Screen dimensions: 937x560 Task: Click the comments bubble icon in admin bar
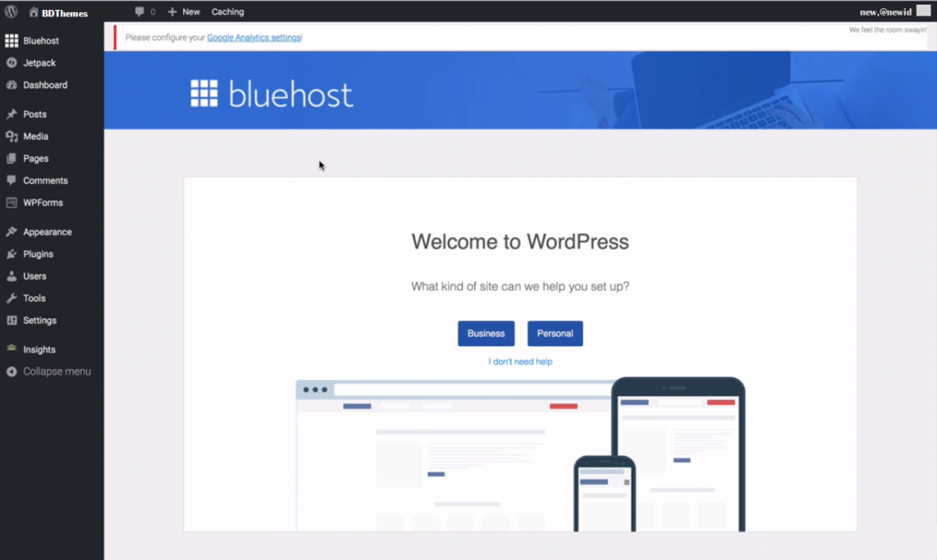[139, 12]
